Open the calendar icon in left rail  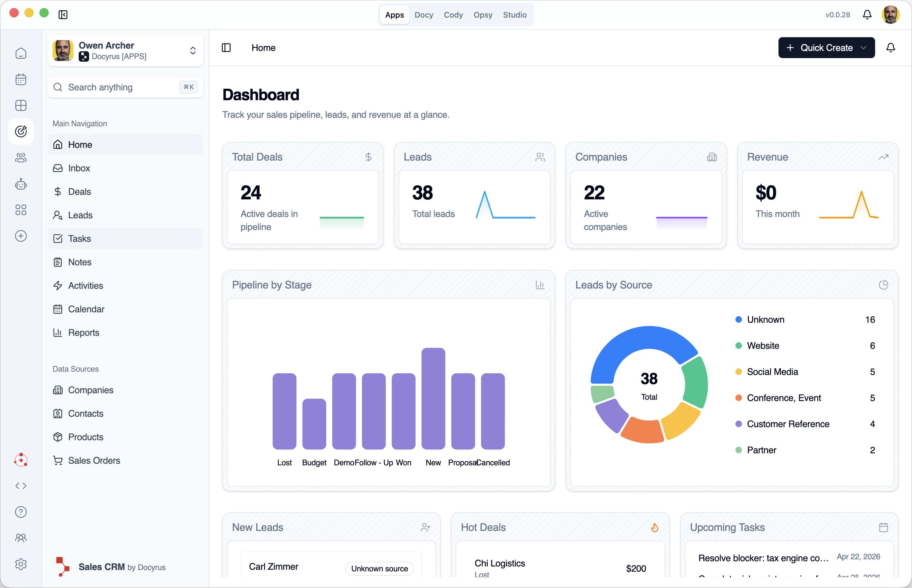click(21, 79)
